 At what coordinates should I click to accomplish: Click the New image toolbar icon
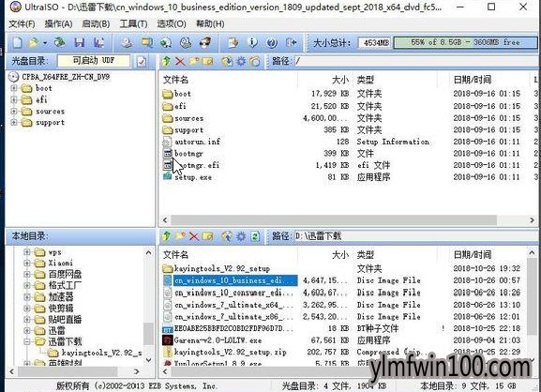coord(17,43)
